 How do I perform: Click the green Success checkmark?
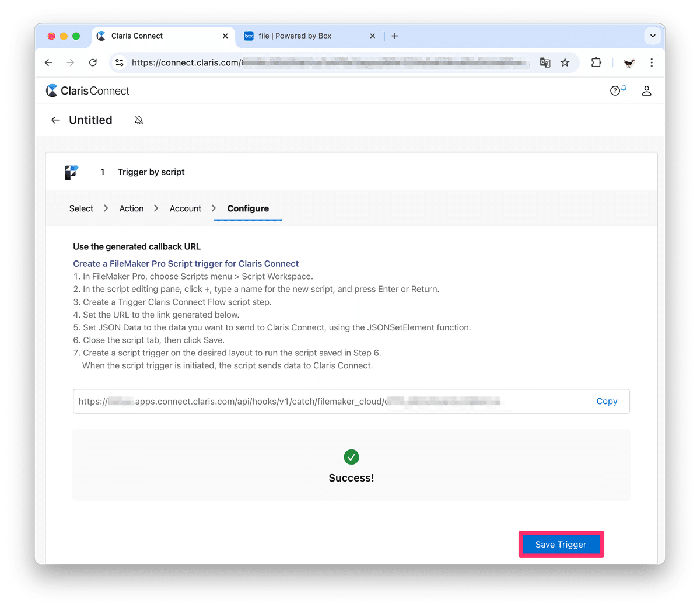pyautogui.click(x=351, y=457)
